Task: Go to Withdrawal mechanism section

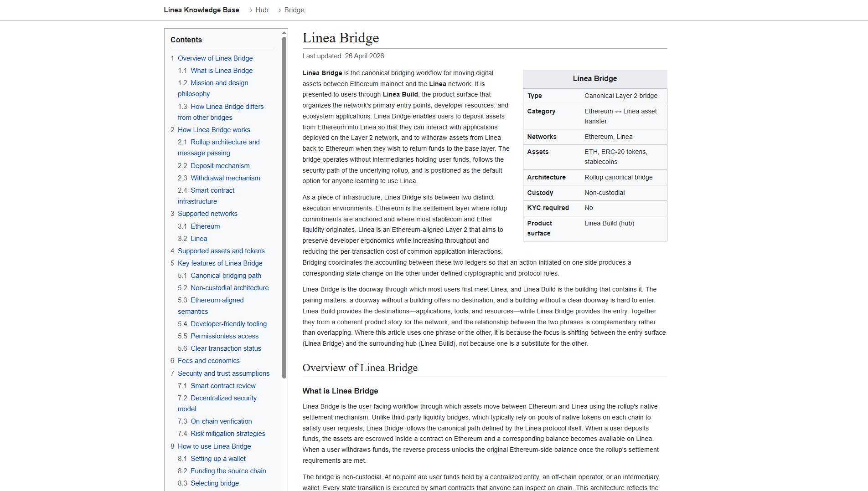Action: (x=225, y=178)
